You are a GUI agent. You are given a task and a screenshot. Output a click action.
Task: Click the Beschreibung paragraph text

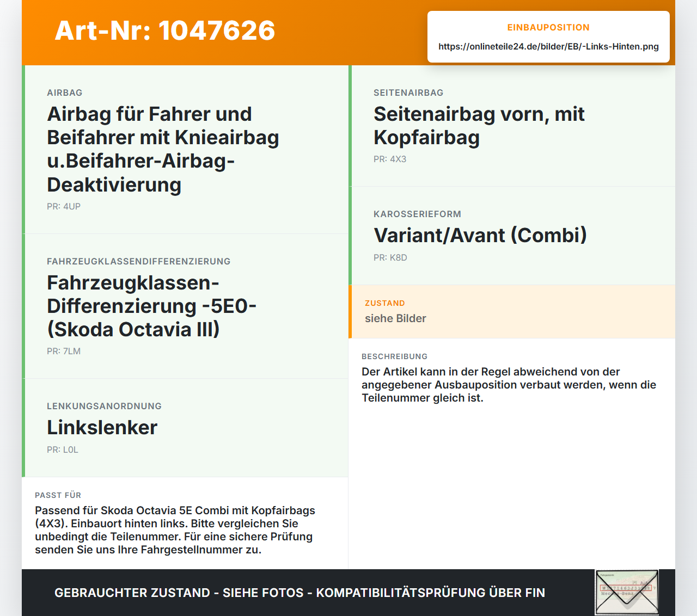click(x=509, y=385)
